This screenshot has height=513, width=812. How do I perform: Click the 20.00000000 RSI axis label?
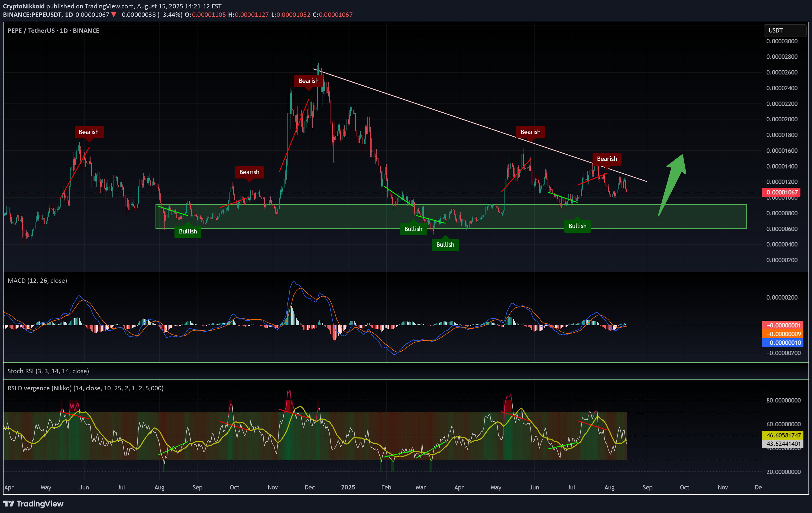tap(783, 472)
